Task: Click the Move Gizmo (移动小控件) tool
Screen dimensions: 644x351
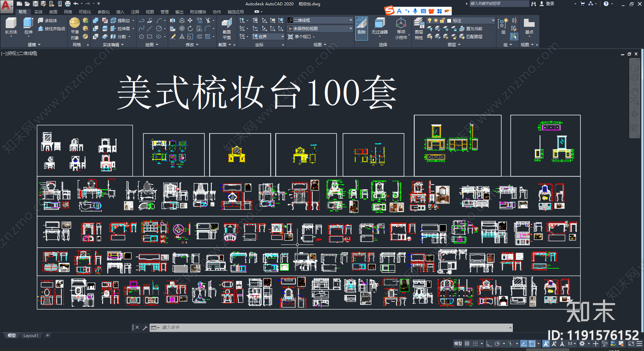Action: click(x=401, y=28)
